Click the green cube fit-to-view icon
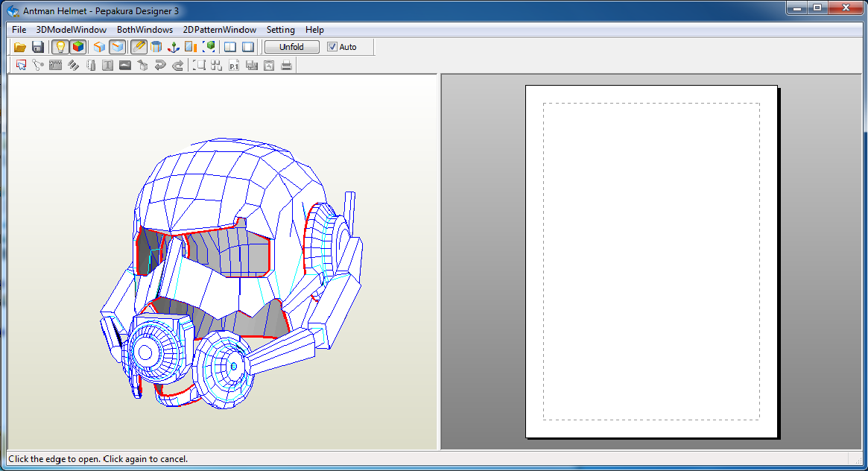The height and width of the screenshot is (471, 868). click(x=209, y=47)
